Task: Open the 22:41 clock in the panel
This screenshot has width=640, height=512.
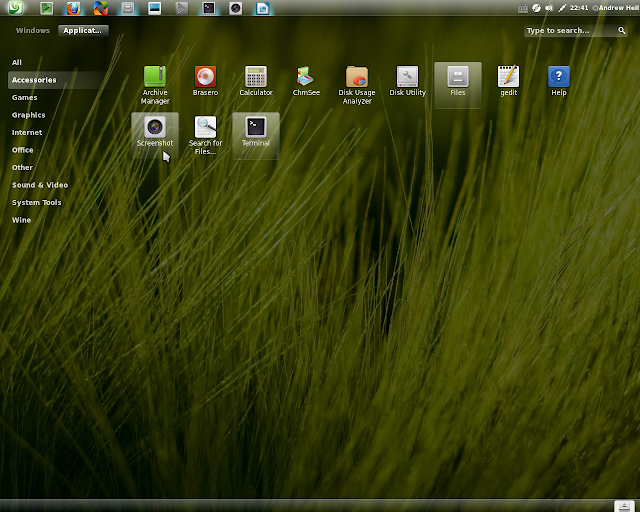Action: pos(579,8)
